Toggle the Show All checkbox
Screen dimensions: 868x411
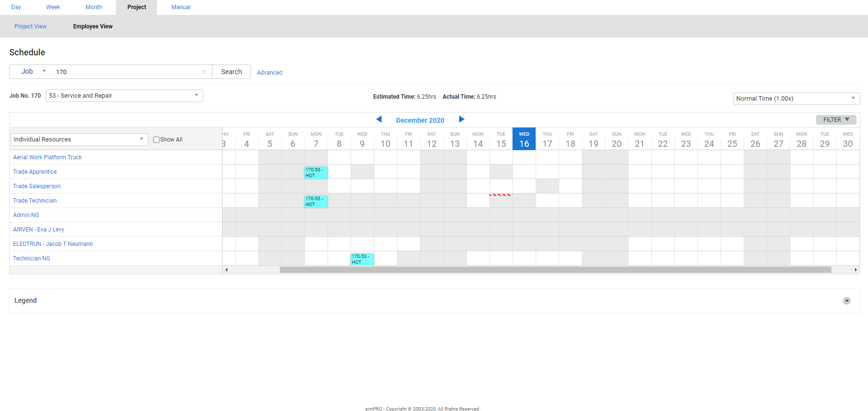(156, 140)
